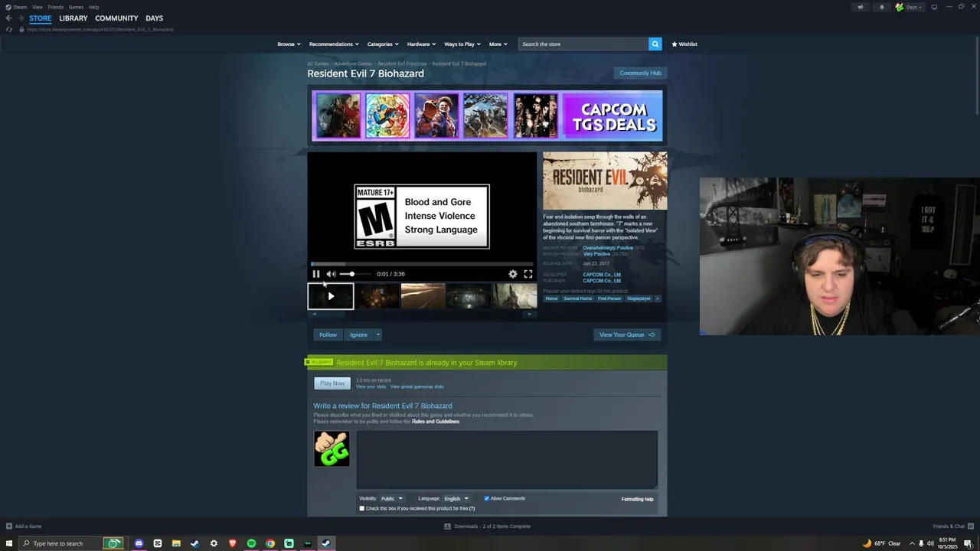Reload the store page

click(9, 29)
